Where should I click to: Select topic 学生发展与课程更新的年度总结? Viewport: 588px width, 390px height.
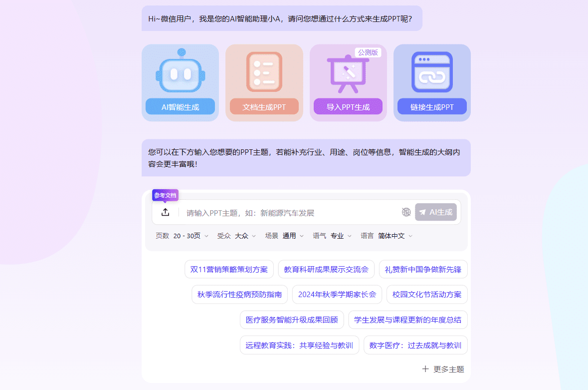coord(408,320)
